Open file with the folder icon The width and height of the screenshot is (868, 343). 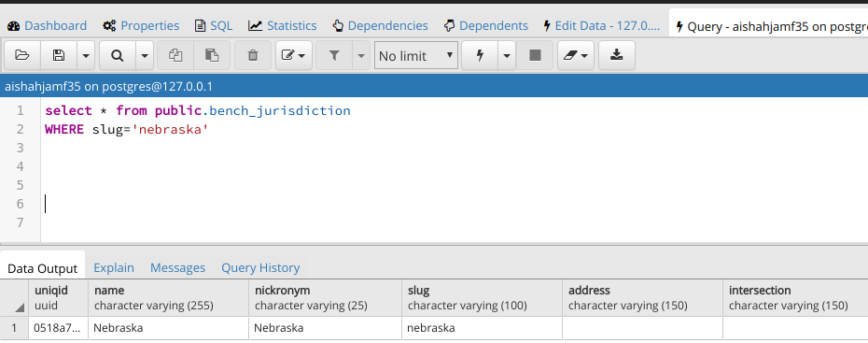coord(22,55)
